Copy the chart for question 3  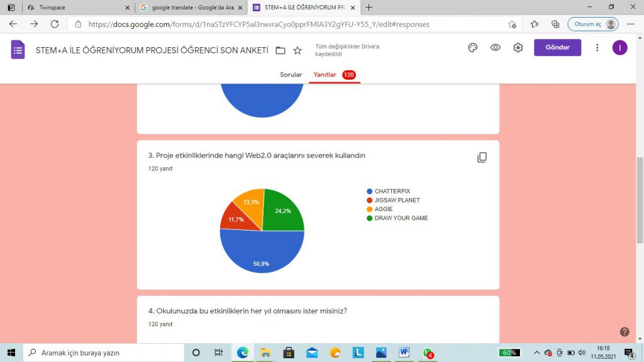[482, 157]
